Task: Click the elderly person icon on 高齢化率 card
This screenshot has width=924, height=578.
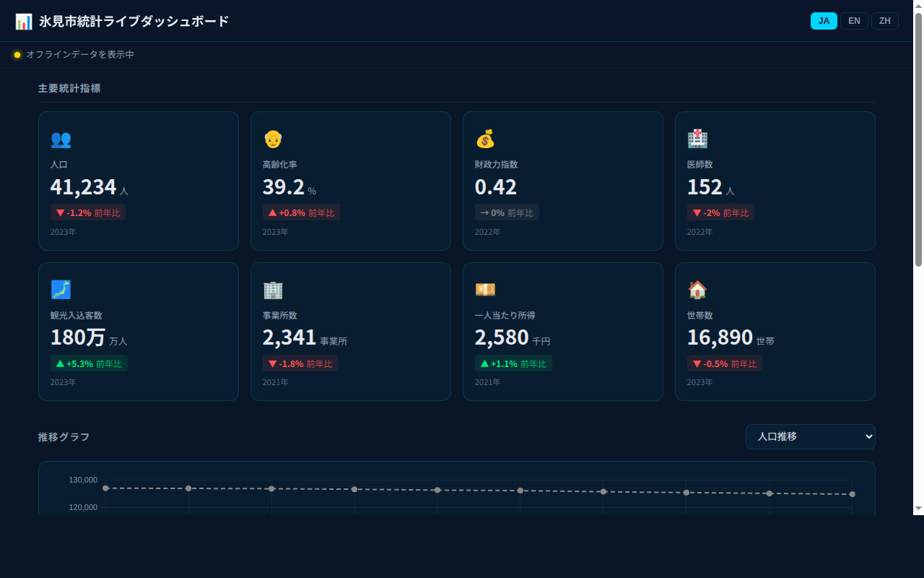Action: (273, 139)
